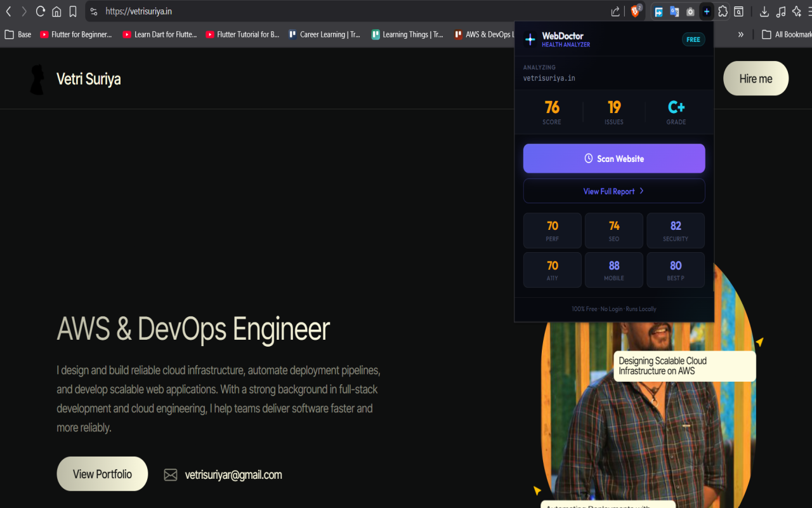The image size is (812, 508).
Task: Click the Hire me button
Action: pos(756,79)
